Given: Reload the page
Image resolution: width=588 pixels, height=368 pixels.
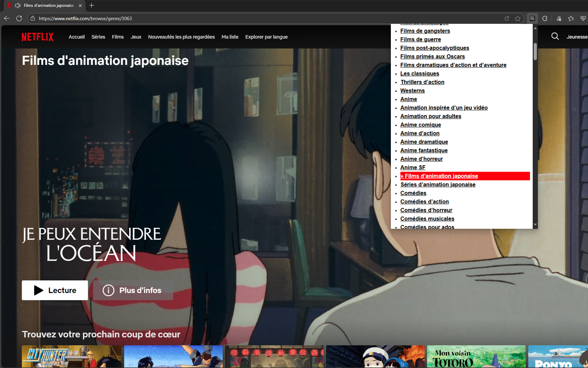Looking at the screenshot, I should pos(19,18).
